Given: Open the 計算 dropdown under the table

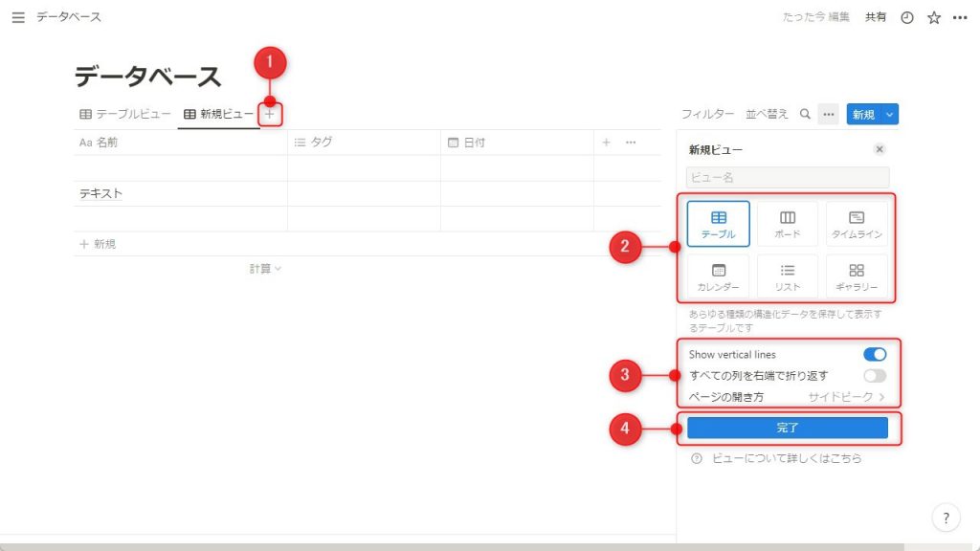Looking at the screenshot, I should pyautogui.click(x=265, y=269).
